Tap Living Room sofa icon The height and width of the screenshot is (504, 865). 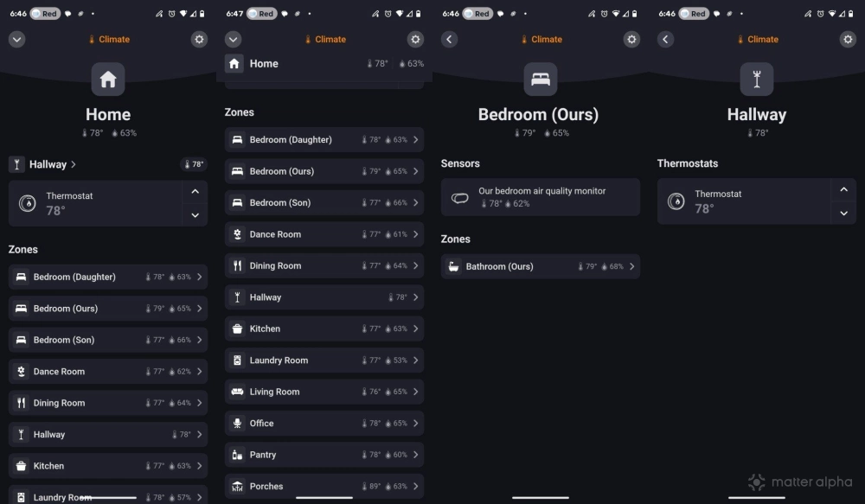click(x=237, y=392)
